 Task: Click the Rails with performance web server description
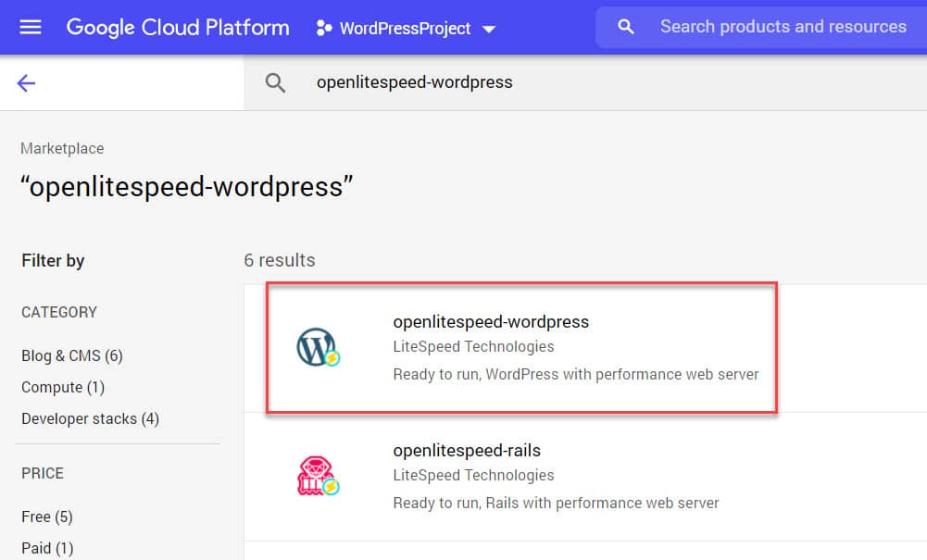(556, 504)
